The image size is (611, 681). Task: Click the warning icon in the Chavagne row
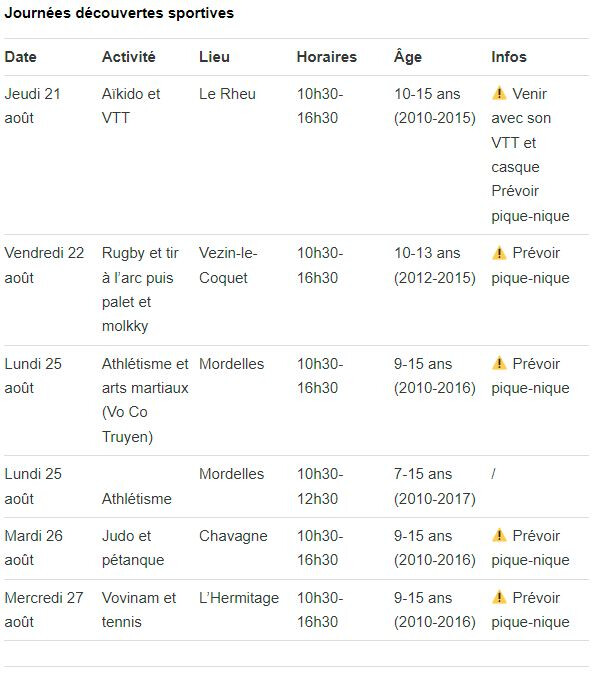coord(499,536)
